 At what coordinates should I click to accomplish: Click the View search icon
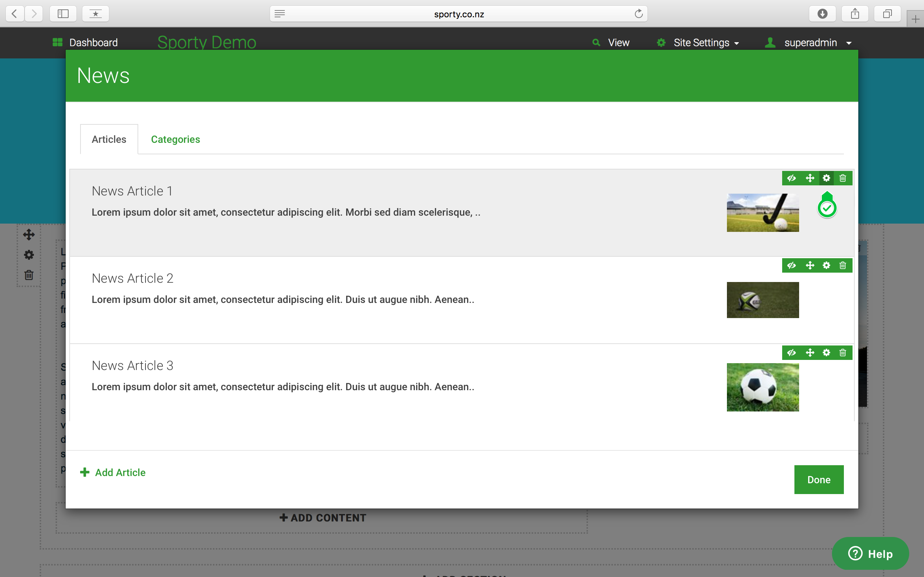coord(597,42)
